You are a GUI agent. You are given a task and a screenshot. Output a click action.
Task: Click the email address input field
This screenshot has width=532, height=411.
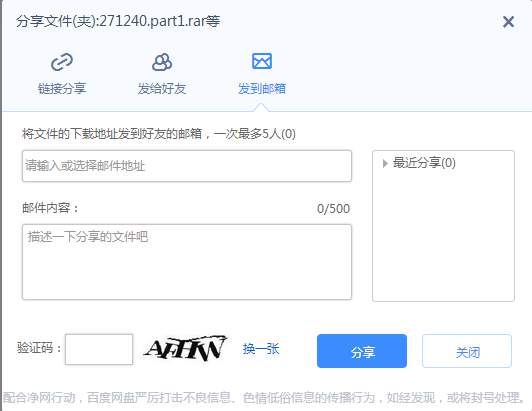pyautogui.click(x=187, y=166)
